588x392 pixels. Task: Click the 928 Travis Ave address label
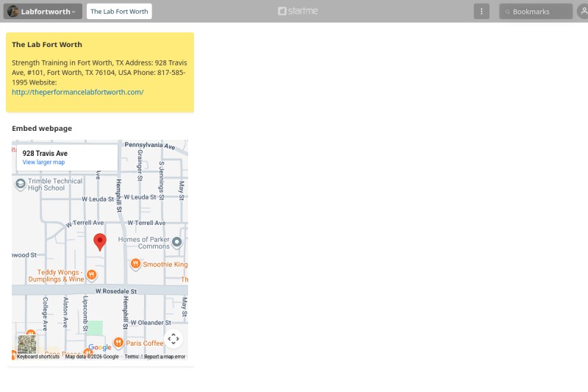click(x=45, y=153)
